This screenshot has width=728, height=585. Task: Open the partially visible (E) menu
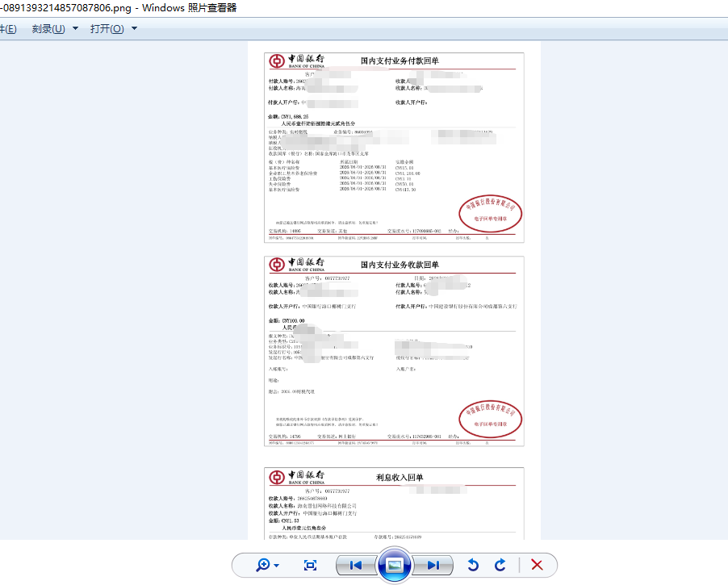[x=8, y=29]
